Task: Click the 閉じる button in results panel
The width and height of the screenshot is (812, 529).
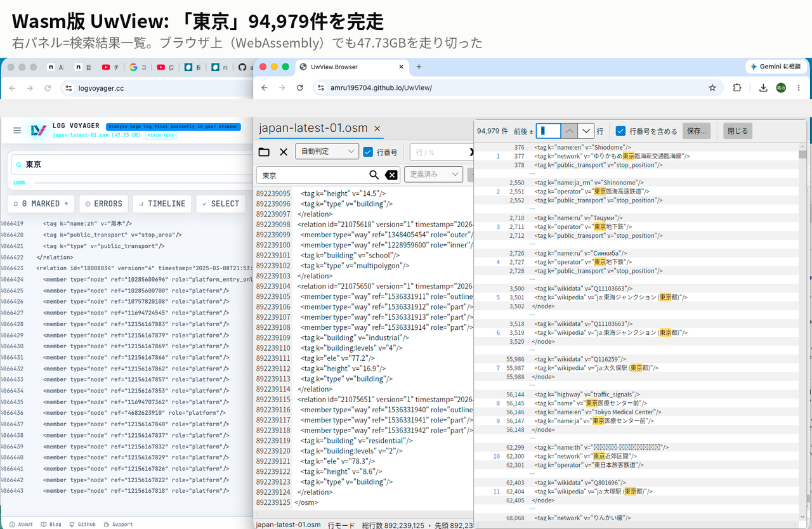Action: coord(738,131)
